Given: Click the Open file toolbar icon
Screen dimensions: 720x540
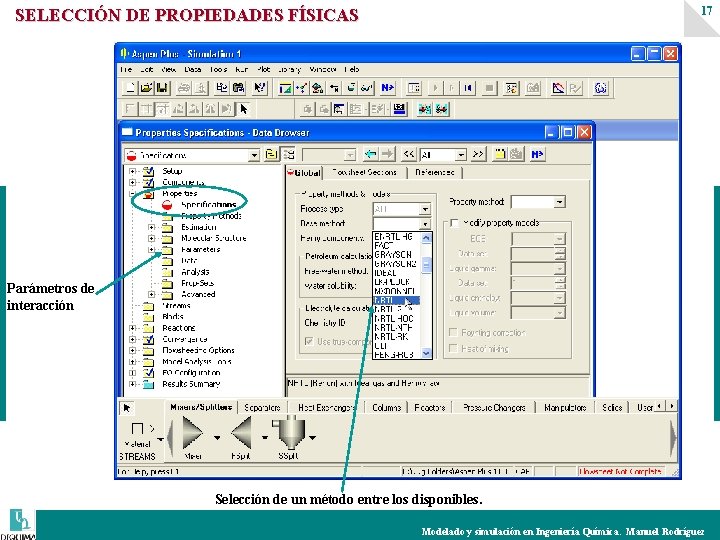Looking at the screenshot, I should 146,88.
